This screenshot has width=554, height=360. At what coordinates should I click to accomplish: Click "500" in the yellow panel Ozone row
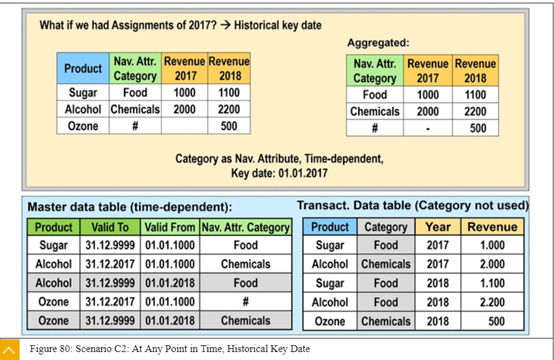pos(229,126)
